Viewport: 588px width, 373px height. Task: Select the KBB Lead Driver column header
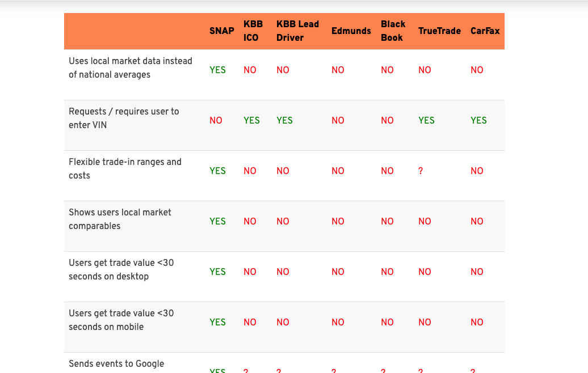297,31
